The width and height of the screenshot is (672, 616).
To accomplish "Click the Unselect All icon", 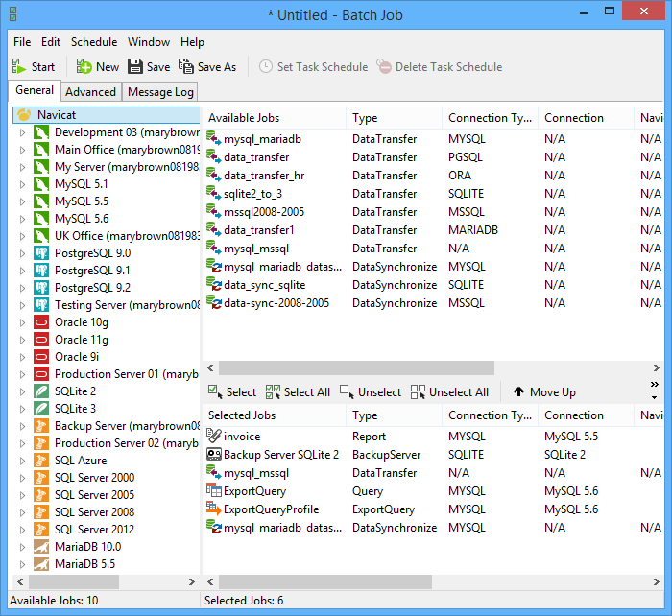I will tap(418, 391).
